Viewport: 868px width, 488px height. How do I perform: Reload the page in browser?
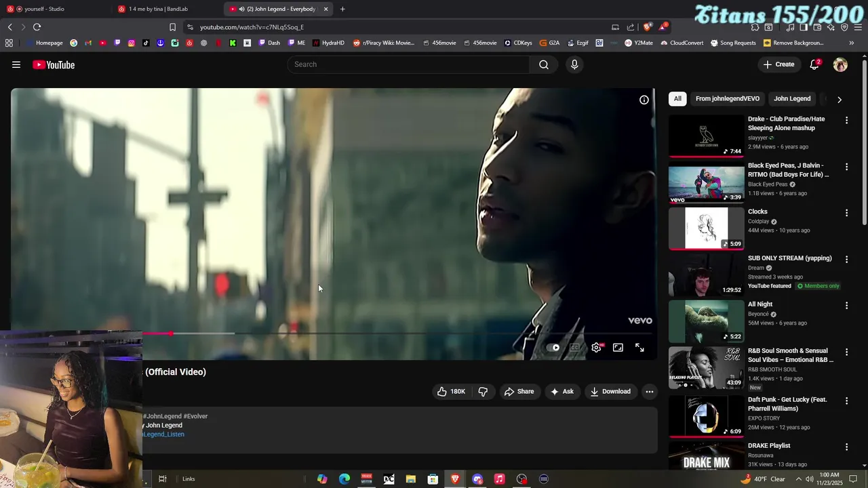(37, 27)
